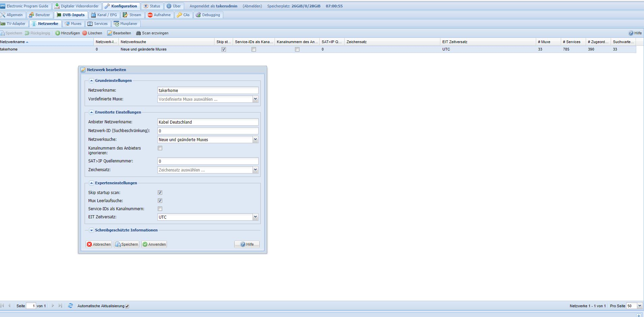Switch to Services subtab
This screenshot has height=317, width=644.
pos(98,24)
